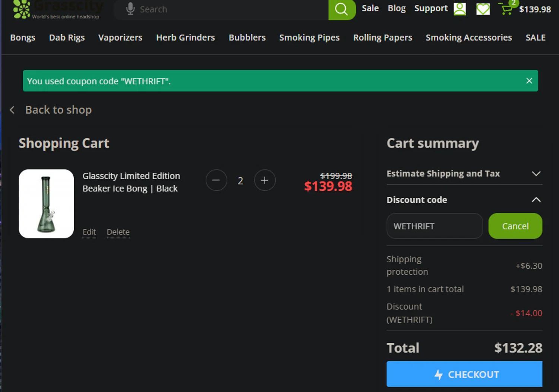
Task: Click the back arrow next to Back to shop
Action: 12,110
